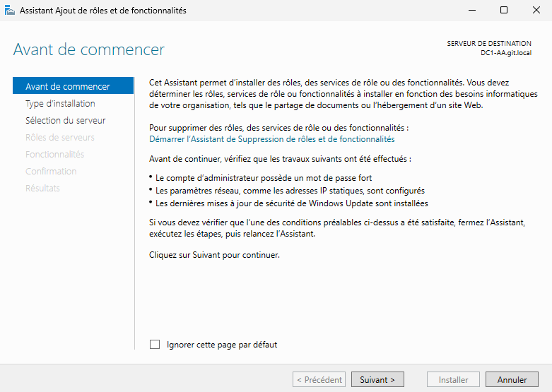The image size is (552, 392).
Task: Click the static IP addresses bullet line
Action: click(x=287, y=191)
